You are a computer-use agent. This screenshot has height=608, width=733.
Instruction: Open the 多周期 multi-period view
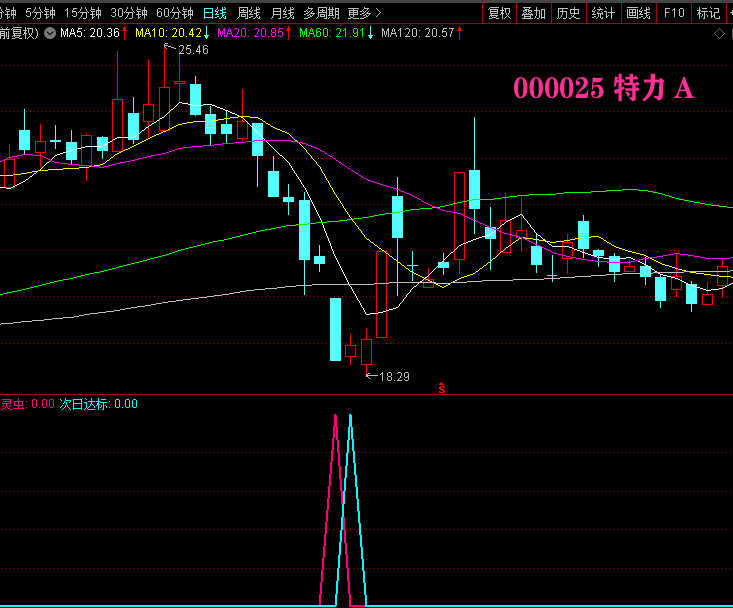click(321, 13)
